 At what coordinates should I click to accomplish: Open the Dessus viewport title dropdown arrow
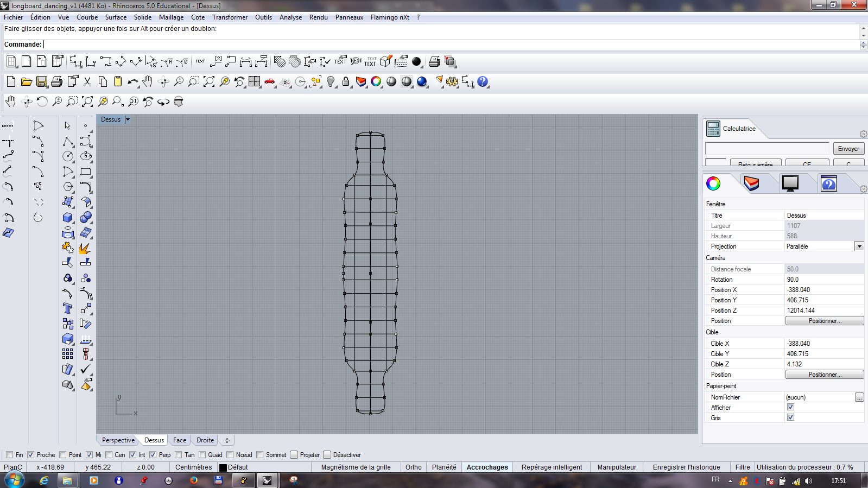(128, 119)
